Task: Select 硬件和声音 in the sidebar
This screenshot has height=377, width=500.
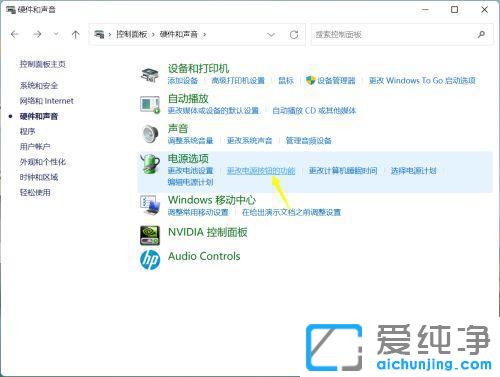Action: coord(39,116)
